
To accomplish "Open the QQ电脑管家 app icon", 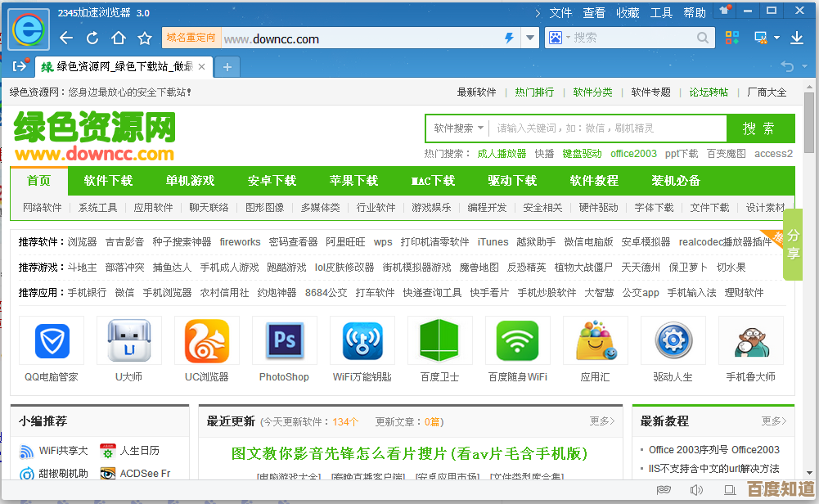I will pyautogui.click(x=51, y=341).
